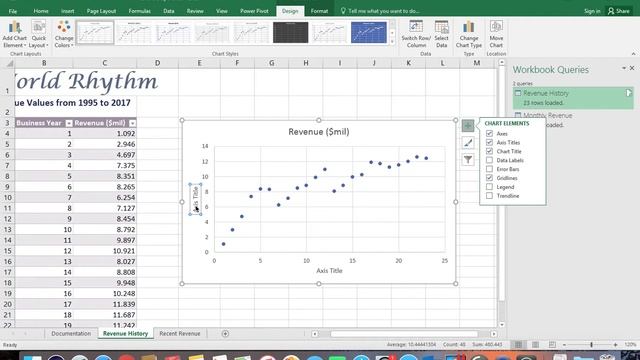This screenshot has height=360, width=640.
Task: Enable the Data Labels checkbox
Action: (x=489, y=160)
